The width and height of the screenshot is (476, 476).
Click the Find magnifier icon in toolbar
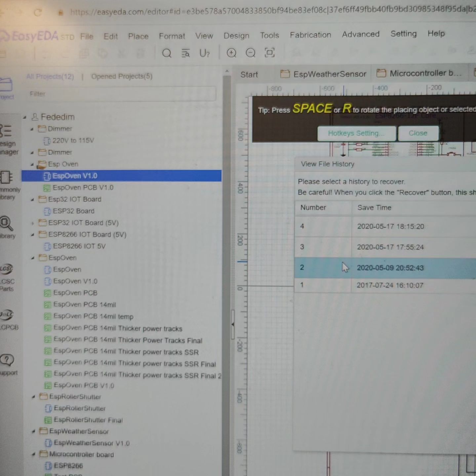(167, 53)
